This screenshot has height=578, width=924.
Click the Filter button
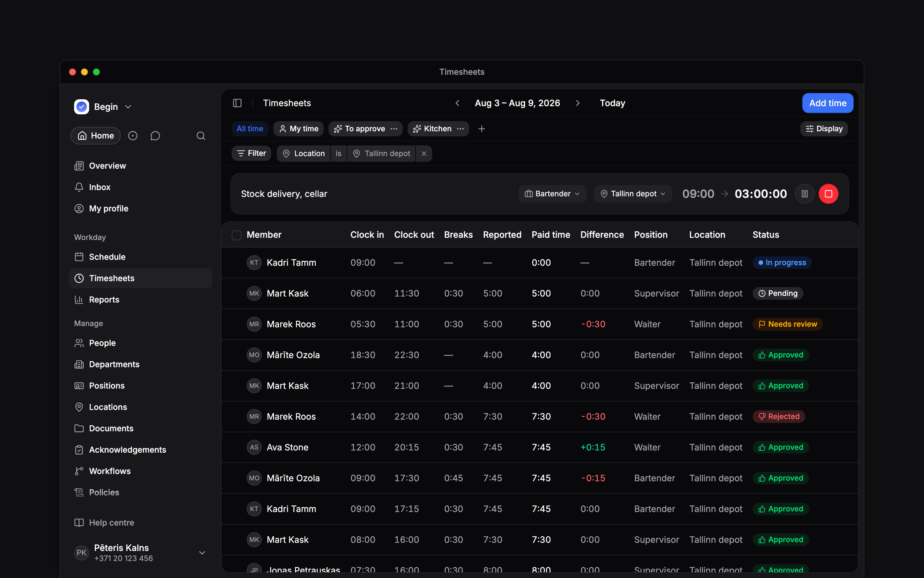tap(251, 153)
